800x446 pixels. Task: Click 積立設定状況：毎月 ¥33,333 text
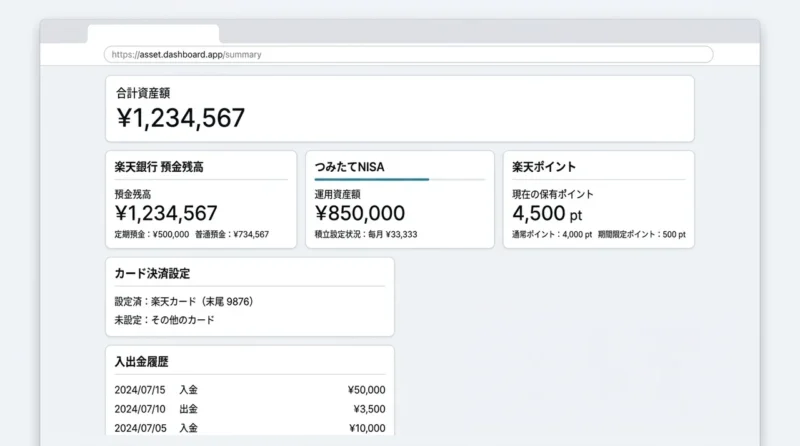tap(366, 234)
